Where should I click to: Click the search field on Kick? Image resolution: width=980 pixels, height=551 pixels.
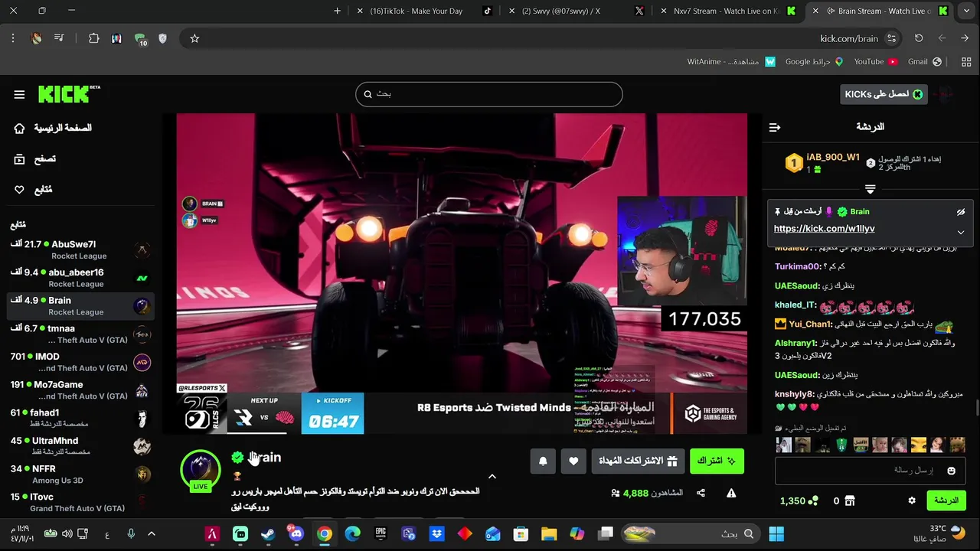click(x=488, y=94)
